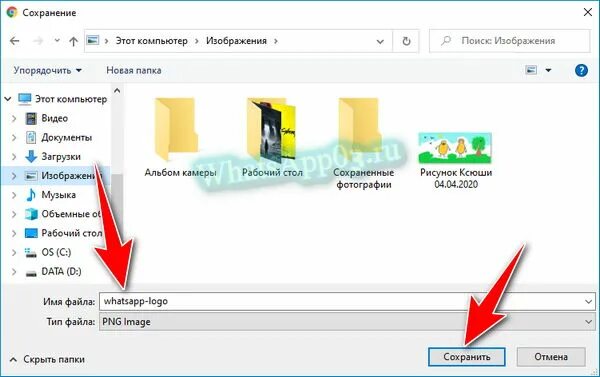600x377 pixels.
Task: Open 'Загрузки' in the navigation pane
Action: tap(61, 157)
